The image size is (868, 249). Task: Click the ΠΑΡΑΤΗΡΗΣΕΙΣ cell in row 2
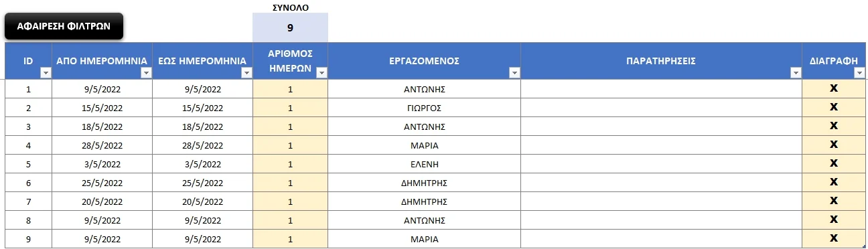(661, 108)
